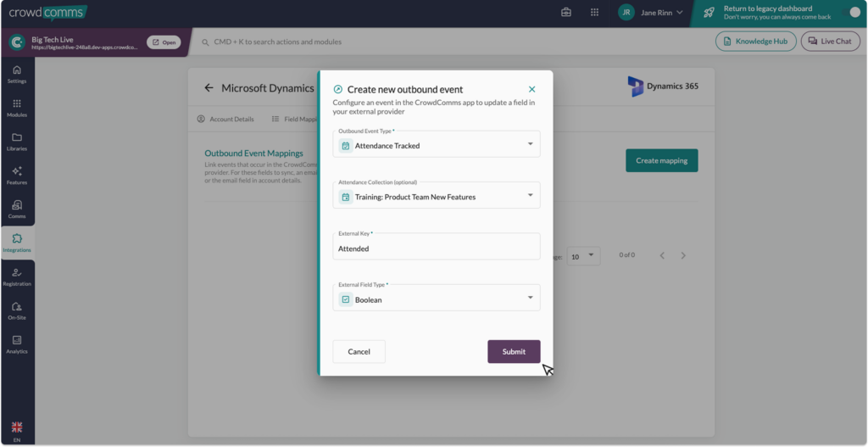This screenshot has width=868, height=447.
Task: Click the apps grid icon in header
Action: pos(594,13)
